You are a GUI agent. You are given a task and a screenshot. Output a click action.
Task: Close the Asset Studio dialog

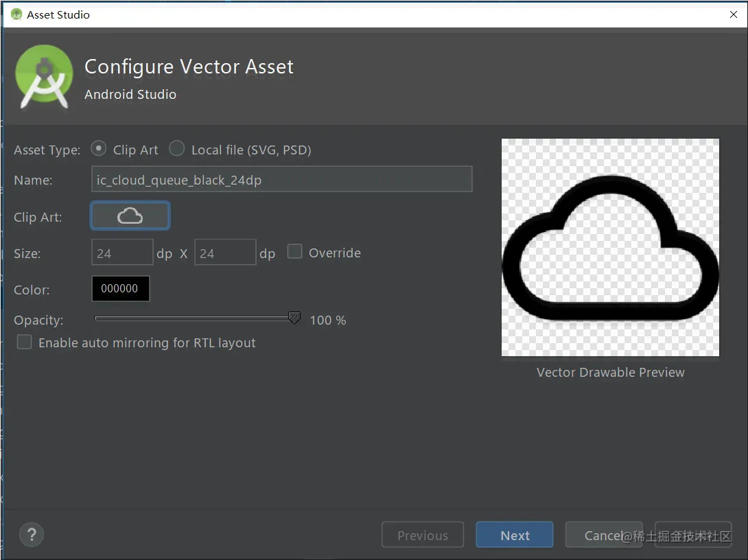point(733,14)
